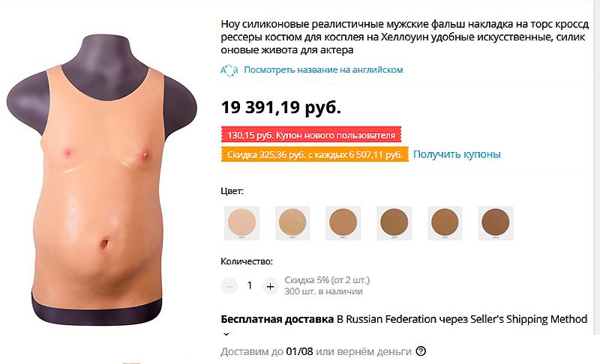Click the orange discount coupon badge
The image size is (600, 364).
click(x=314, y=154)
